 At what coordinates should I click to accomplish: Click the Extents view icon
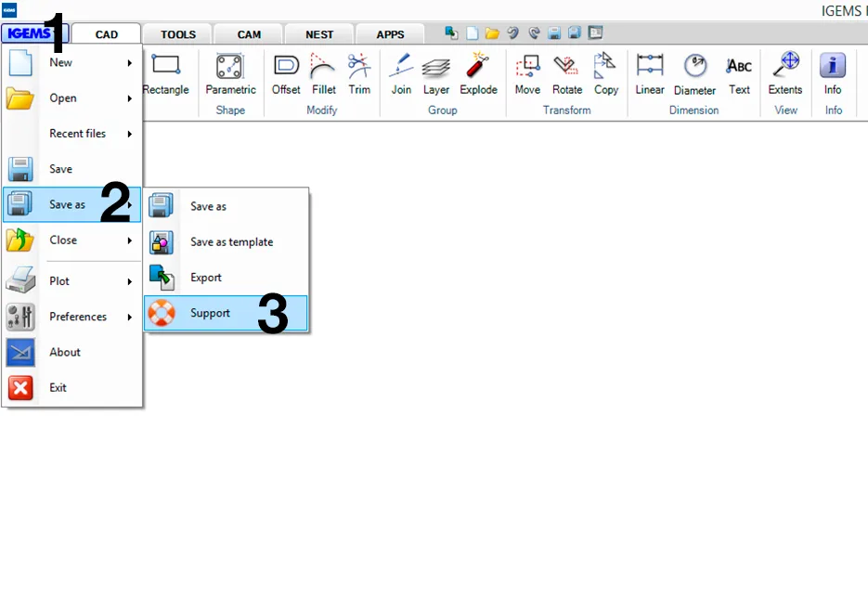pos(784,74)
